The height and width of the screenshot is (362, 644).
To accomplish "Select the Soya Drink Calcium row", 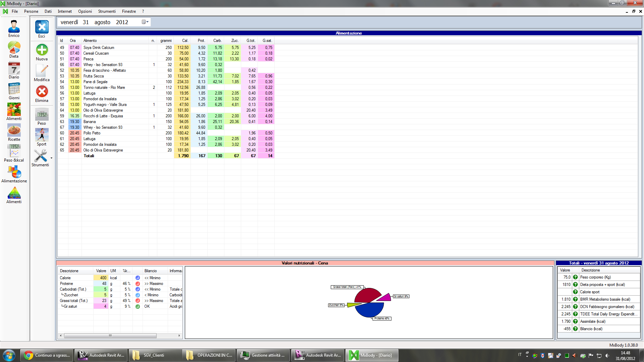I will (x=166, y=48).
